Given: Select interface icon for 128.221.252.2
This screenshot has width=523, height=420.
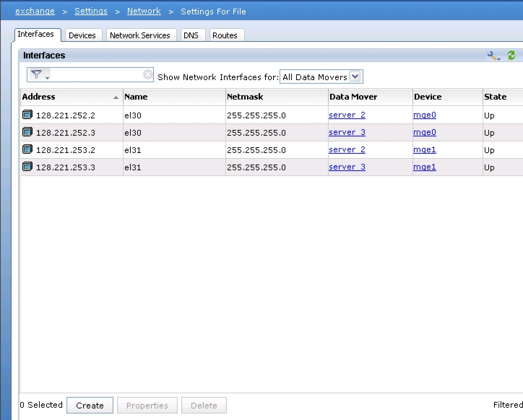Looking at the screenshot, I should [x=27, y=115].
